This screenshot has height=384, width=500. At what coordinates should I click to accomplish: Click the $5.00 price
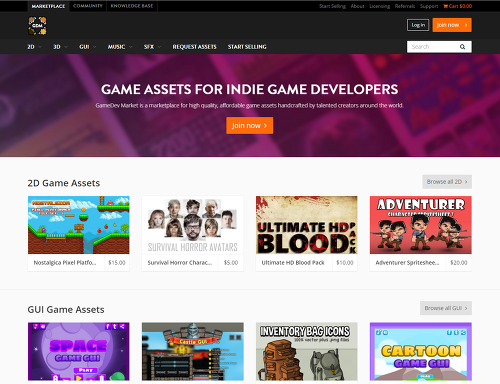[x=231, y=263]
